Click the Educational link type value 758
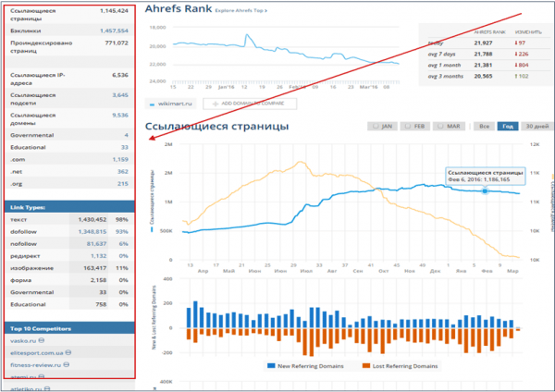 pyautogui.click(x=101, y=304)
